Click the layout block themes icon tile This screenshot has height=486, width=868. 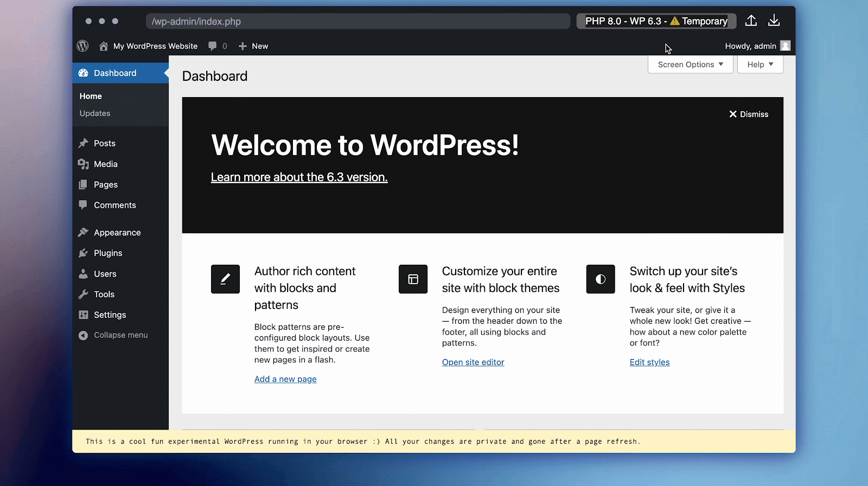(413, 279)
